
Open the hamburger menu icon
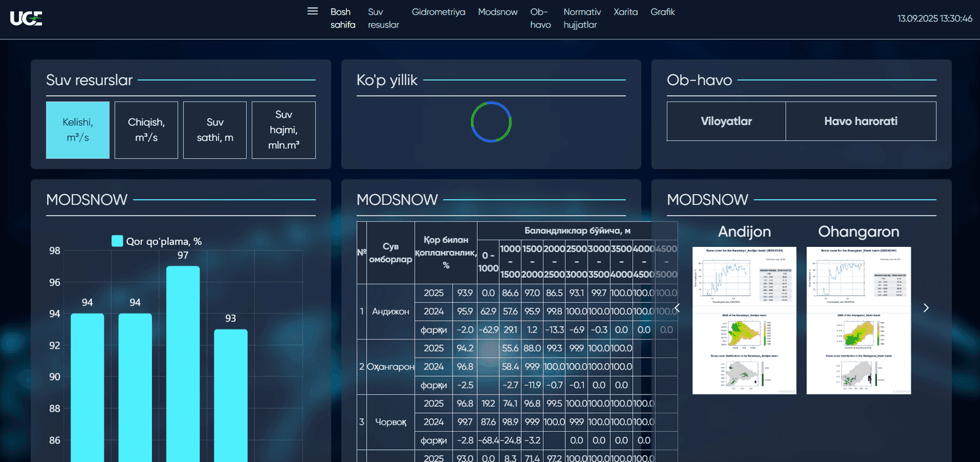pos(312,11)
